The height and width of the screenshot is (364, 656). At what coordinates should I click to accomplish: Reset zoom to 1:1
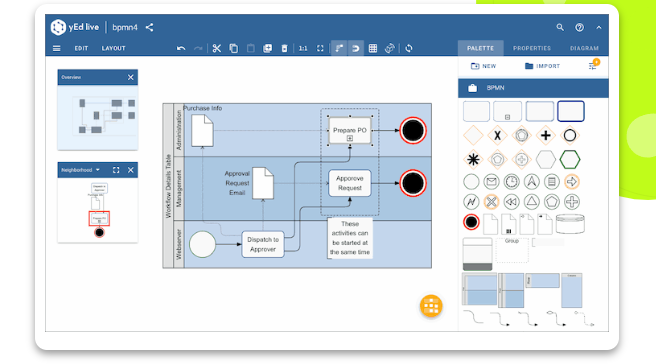[303, 48]
